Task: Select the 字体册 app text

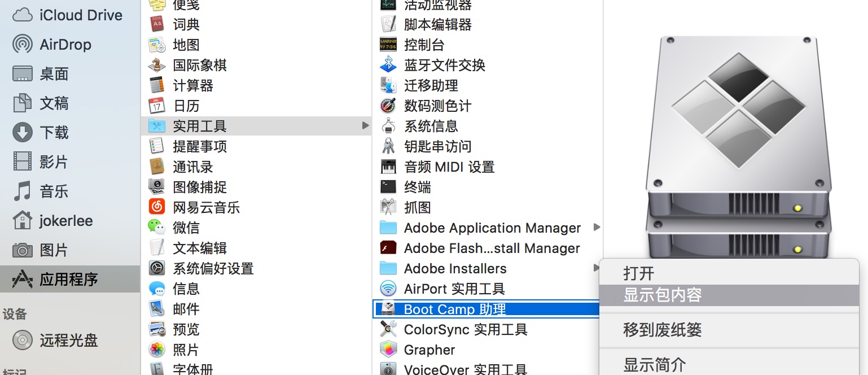Action: click(x=194, y=369)
